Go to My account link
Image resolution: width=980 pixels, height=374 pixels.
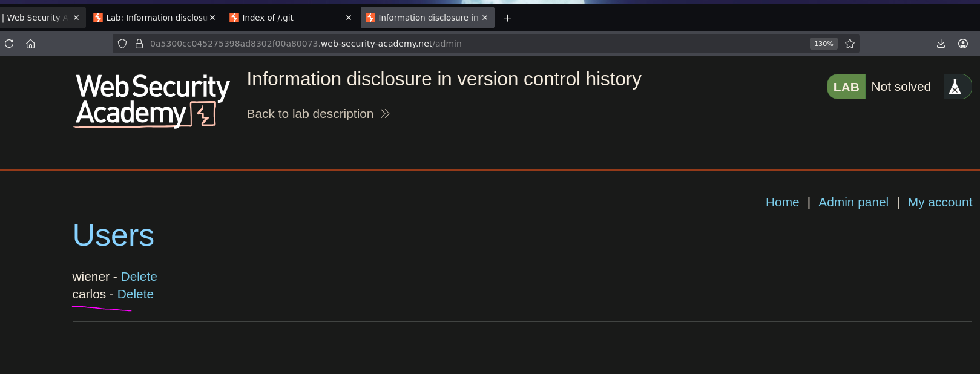coord(939,203)
